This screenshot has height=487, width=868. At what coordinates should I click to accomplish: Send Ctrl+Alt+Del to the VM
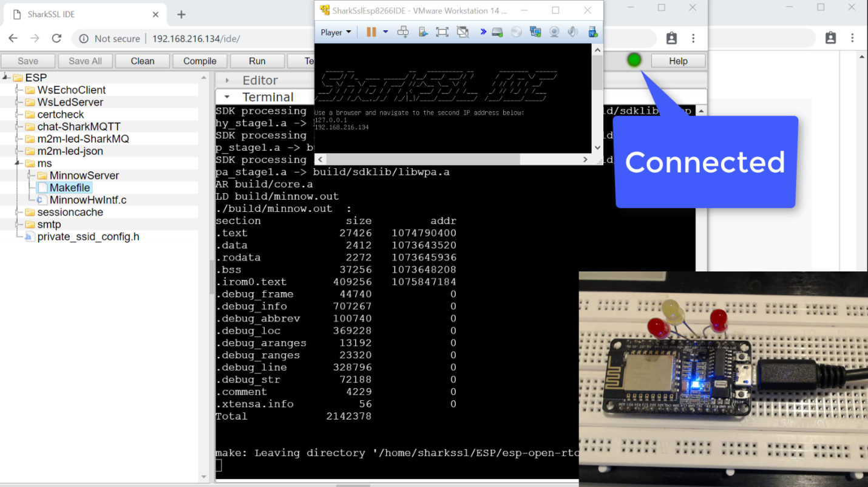point(403,31)
